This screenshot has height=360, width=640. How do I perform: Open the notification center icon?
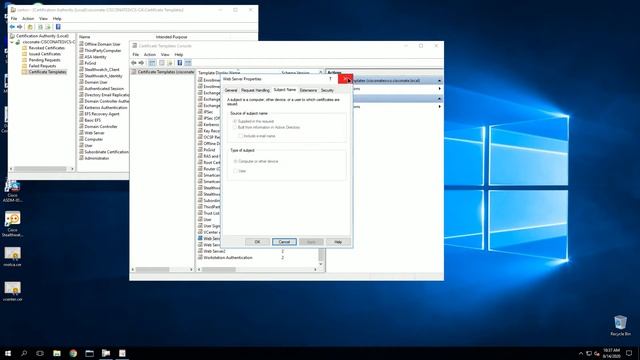click(629, 353)
